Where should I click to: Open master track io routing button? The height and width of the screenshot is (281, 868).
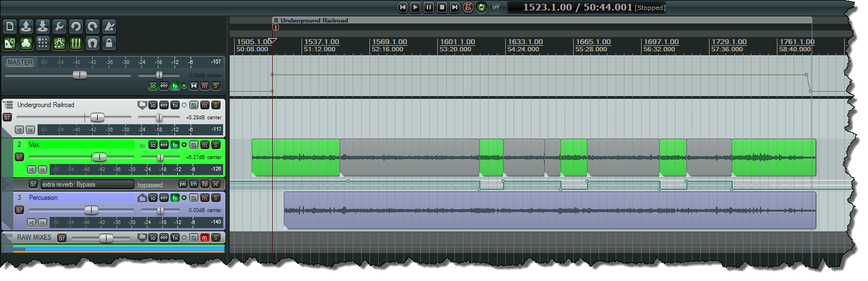pos(153,86)
